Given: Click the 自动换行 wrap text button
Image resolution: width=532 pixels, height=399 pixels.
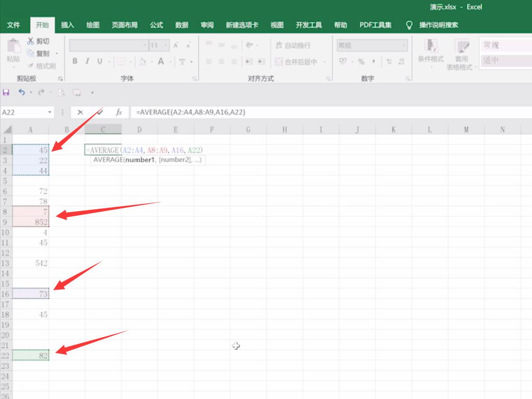Looking at the screenshot, I should [293, 46].
